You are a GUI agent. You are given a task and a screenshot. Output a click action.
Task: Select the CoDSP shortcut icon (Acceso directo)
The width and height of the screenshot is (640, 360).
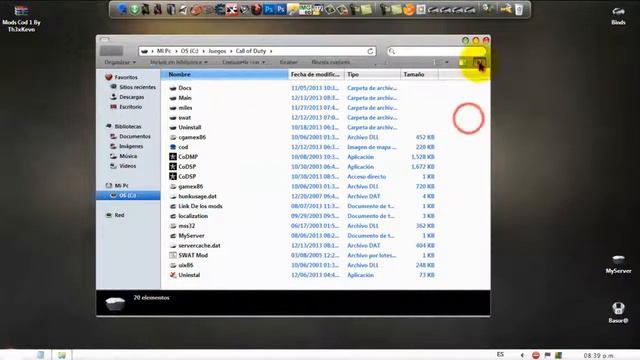click(173, 176)
